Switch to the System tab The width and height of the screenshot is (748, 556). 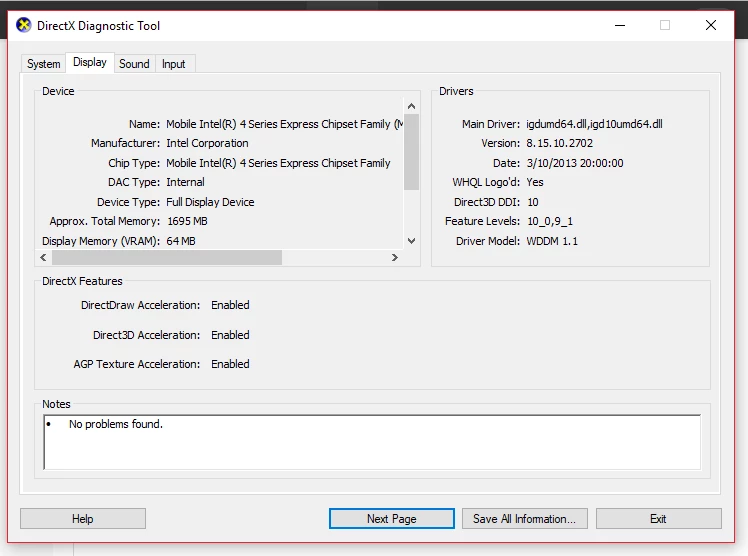43,64
